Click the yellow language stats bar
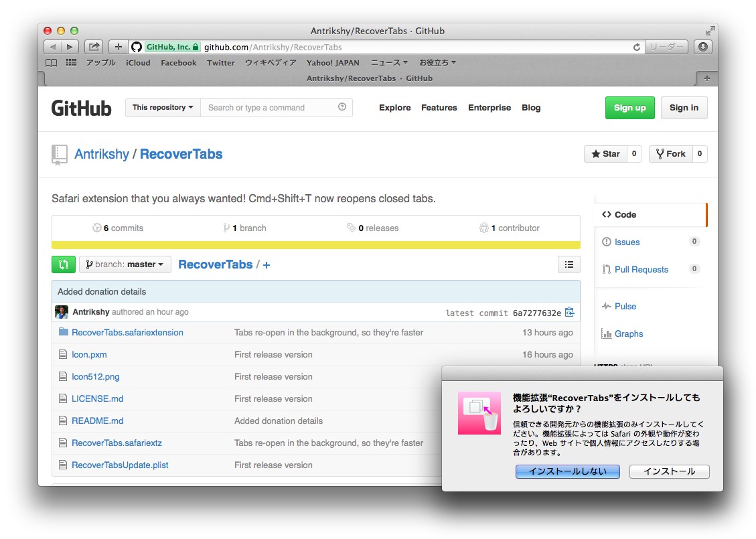The height and width of the screenshot is (539, 756). pyautogui.click(x=316, y=245)
